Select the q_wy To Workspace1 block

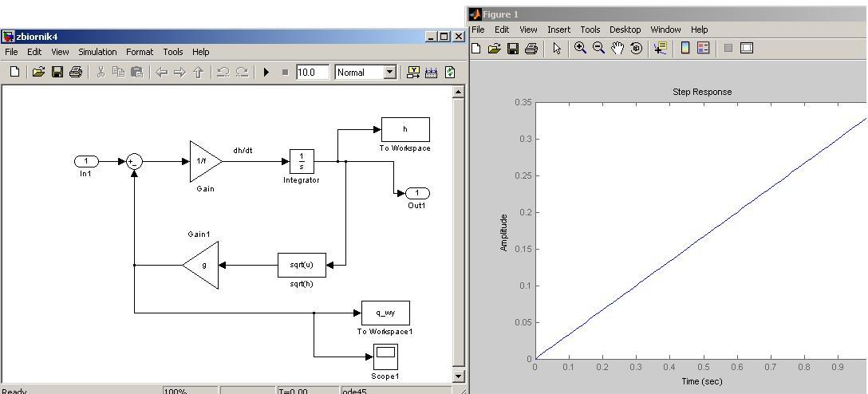click(x=386, y=313)
